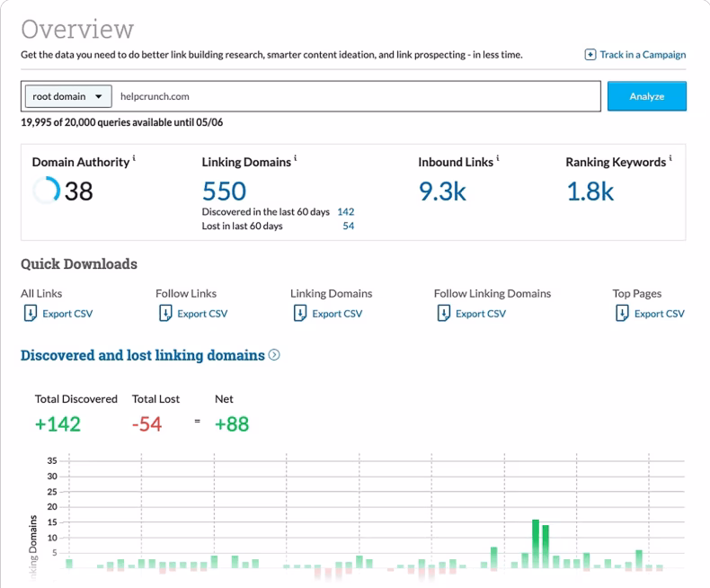Click the plus icon beside Track in a Campaign
710x588 pixels.
tap(590, 55)
